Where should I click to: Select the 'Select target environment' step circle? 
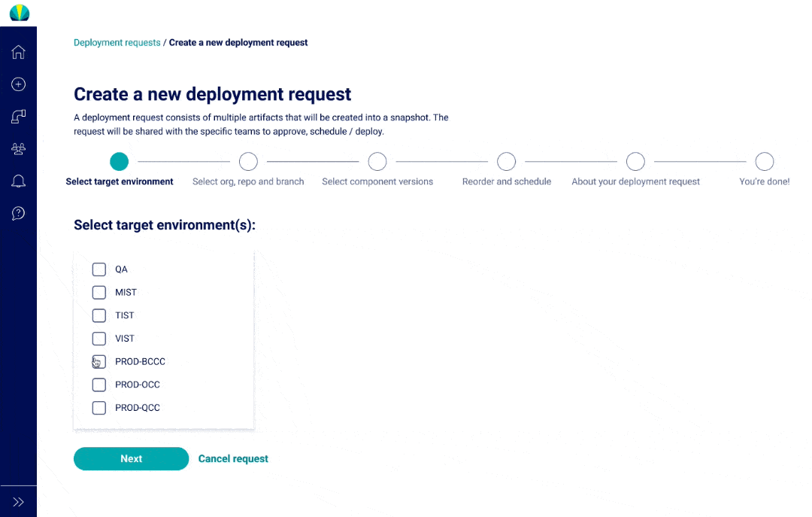coord(119,161)
